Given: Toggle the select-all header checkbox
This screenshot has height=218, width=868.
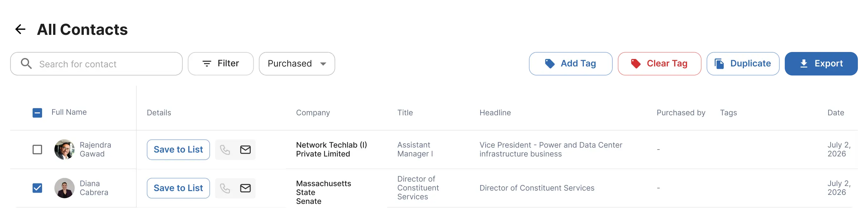Looking at the screenshot, I should pyautogui.click(x=37, y=113).
